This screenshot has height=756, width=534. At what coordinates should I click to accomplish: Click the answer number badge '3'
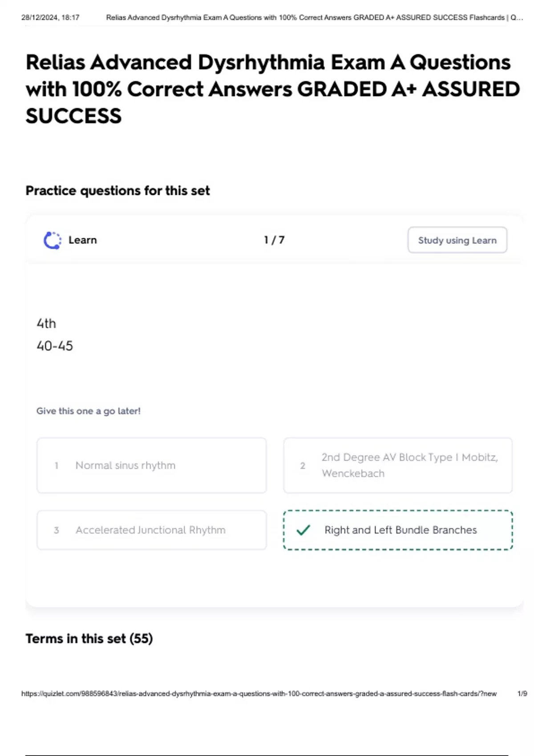[57, 530]
